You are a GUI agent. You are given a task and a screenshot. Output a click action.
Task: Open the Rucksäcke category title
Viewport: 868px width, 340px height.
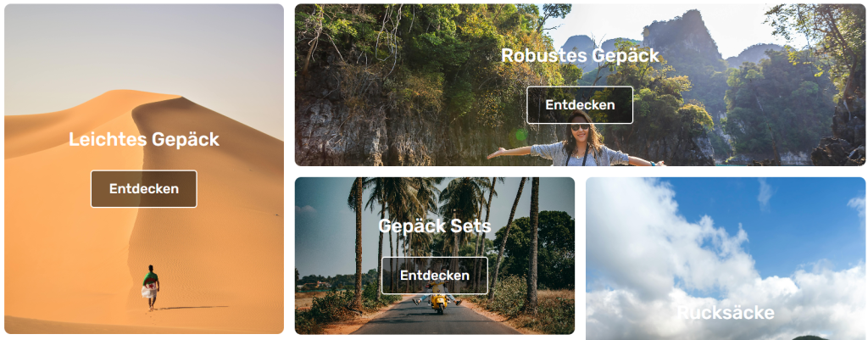[x=726, y=313]
